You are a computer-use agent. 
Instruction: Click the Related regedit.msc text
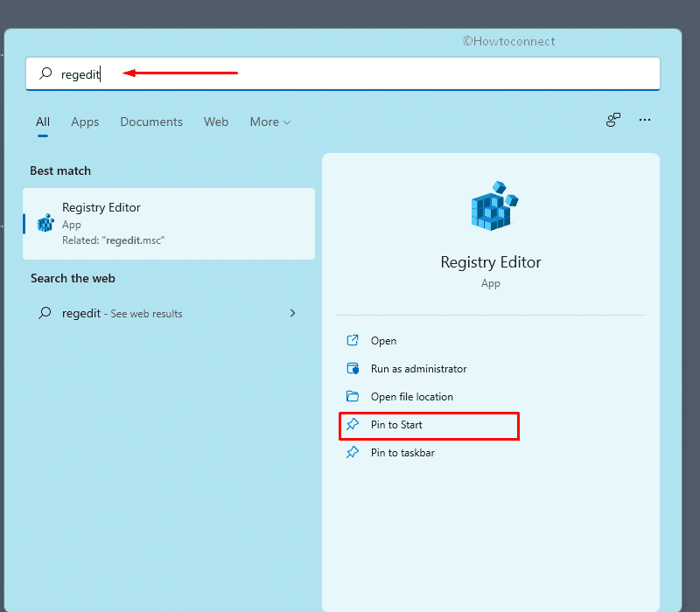(114, 240)
